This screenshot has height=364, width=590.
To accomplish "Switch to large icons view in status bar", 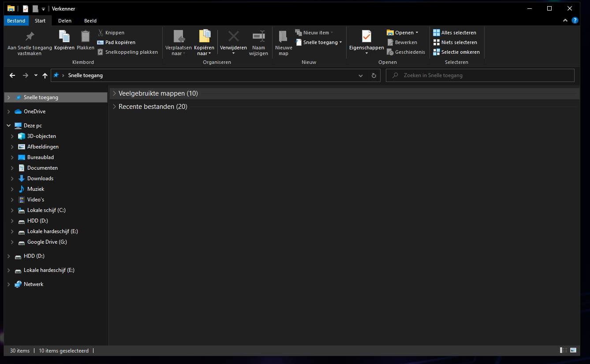I will pos(573,351).
